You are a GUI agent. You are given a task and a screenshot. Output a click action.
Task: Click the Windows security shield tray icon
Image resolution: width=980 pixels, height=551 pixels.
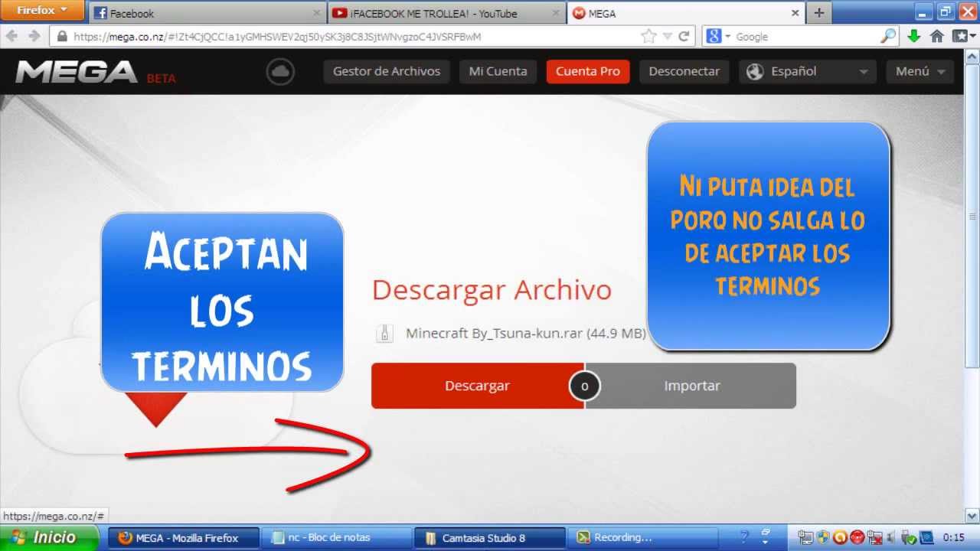(x=823, y=537)
